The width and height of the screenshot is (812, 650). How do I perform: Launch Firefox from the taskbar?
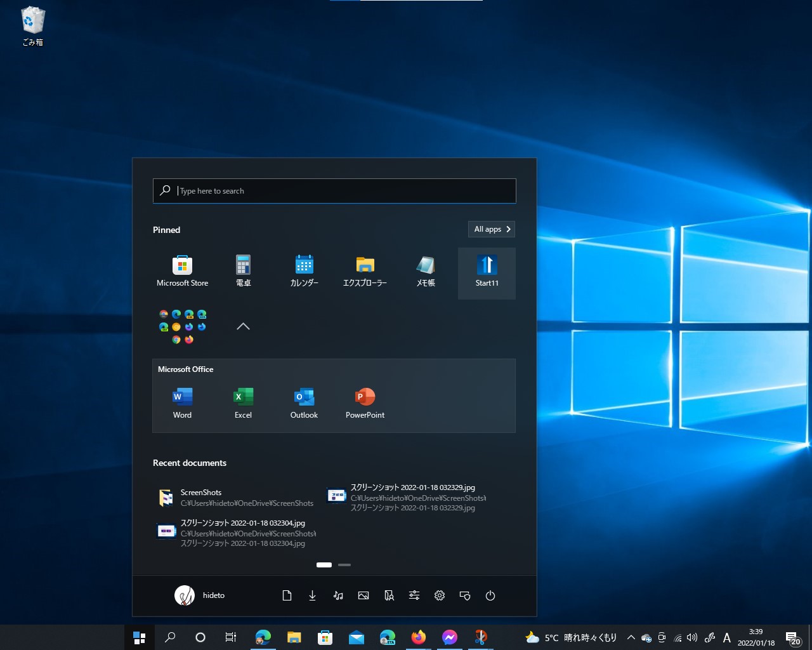point(419,637)
